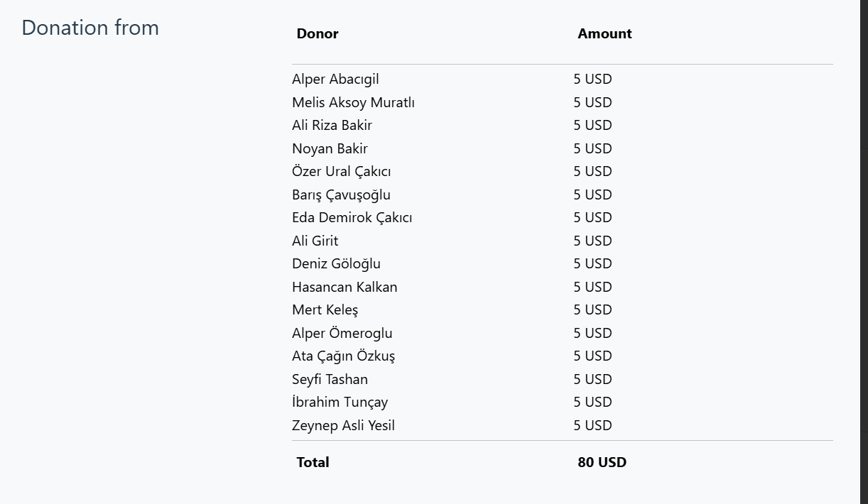The width and height of the screenshot is (868, 504).
Task: Select donor Özer Ural Çakıcı
Action: (x=341, y=171)
